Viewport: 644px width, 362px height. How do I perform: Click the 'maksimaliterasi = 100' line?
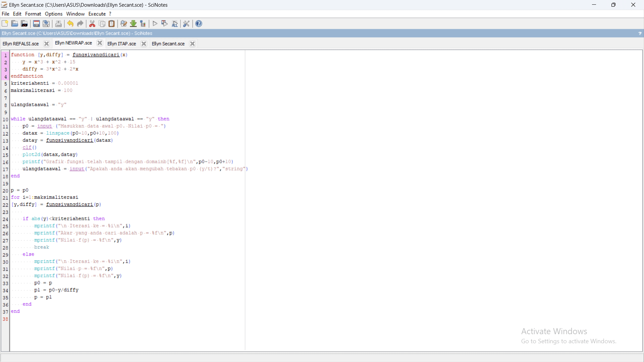coord(42,90)
